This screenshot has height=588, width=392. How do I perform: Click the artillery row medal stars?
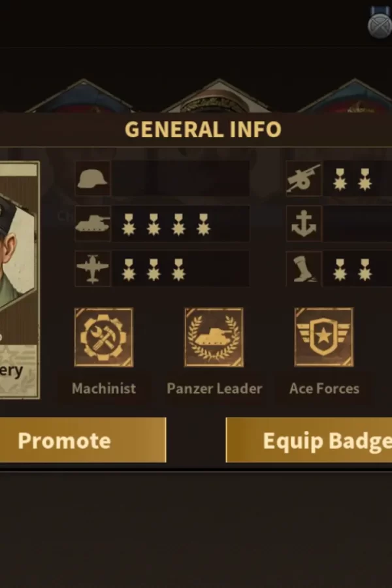(x=353, y=179)
